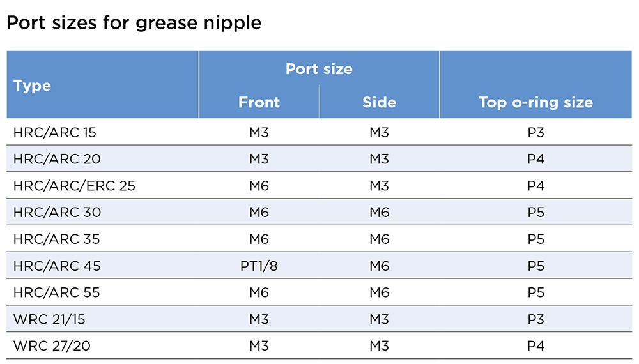Click the HRC/ARC 55 row label
Image resolution: width=639 pixels, height=364 pixels.
pos(57,292)
